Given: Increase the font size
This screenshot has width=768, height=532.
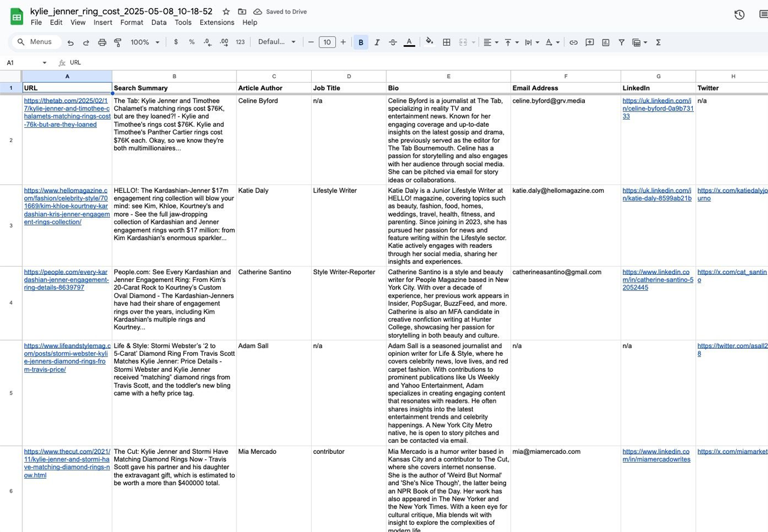Looking at the screenshot, I should 343,42.
